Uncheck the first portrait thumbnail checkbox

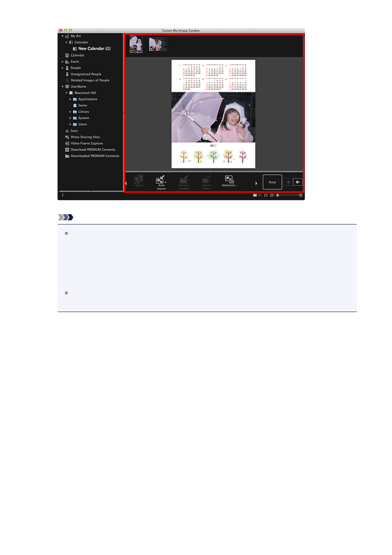tap(132, 50)
